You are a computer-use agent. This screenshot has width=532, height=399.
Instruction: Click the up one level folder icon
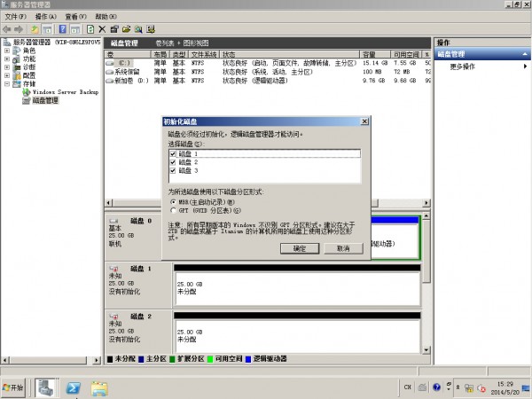point(35,29)
